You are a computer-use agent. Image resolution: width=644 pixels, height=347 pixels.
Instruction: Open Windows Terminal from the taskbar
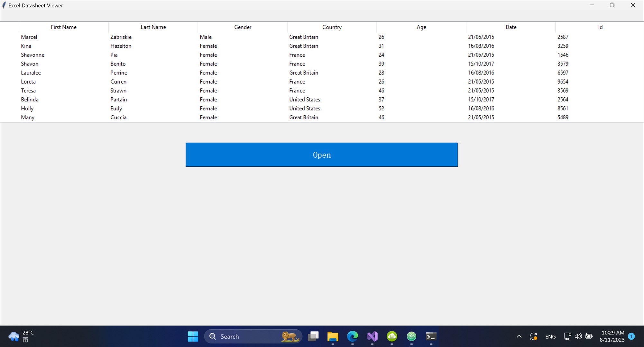431,336
